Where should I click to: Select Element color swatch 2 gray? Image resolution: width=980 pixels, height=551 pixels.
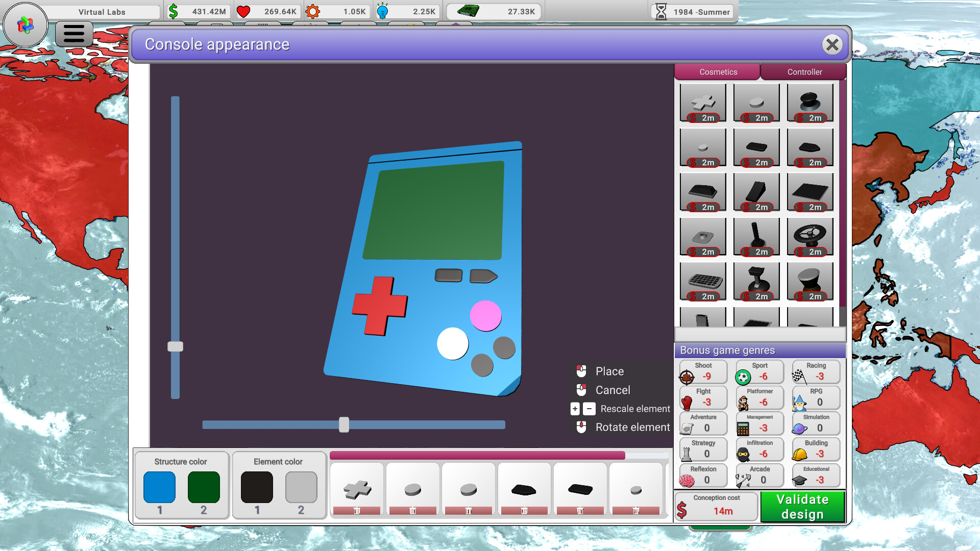300,487
